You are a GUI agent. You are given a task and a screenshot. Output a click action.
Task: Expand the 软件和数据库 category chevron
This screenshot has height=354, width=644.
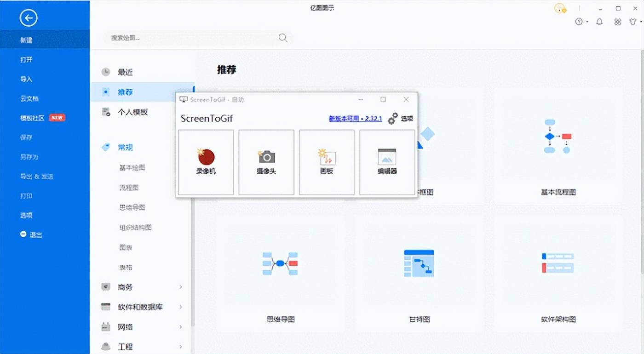click(x=181, y=307)
